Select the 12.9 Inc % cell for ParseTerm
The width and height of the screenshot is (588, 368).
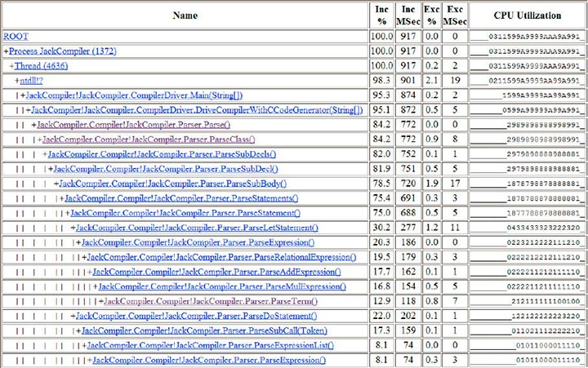381,301
